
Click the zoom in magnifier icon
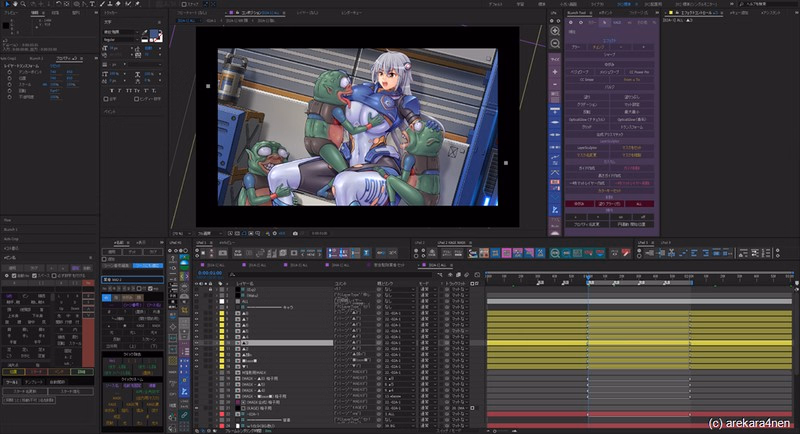pyautogui.click(x=555, y=31)
